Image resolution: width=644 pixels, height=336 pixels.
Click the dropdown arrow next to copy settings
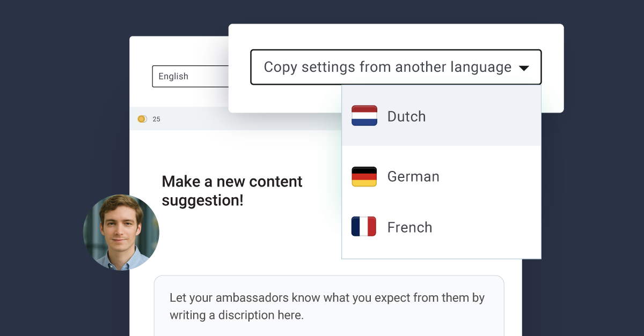click(x=524, y=68)
